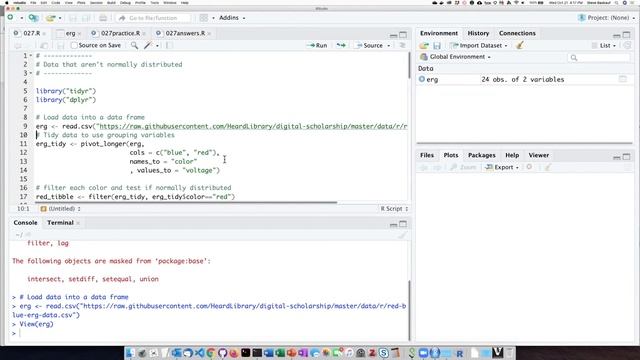The width and height of the screenshot is (640, 360).
Task: Click the clear all plots broom icon
Action: tap(548, 167)
